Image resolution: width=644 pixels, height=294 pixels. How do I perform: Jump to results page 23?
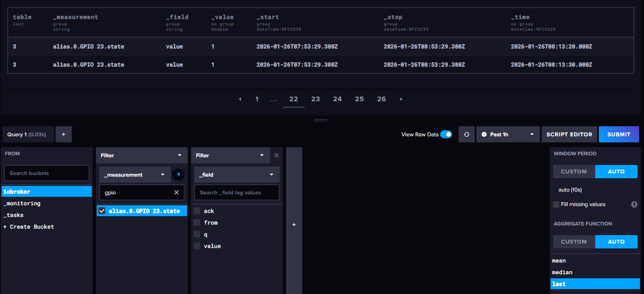coord(316,99)
